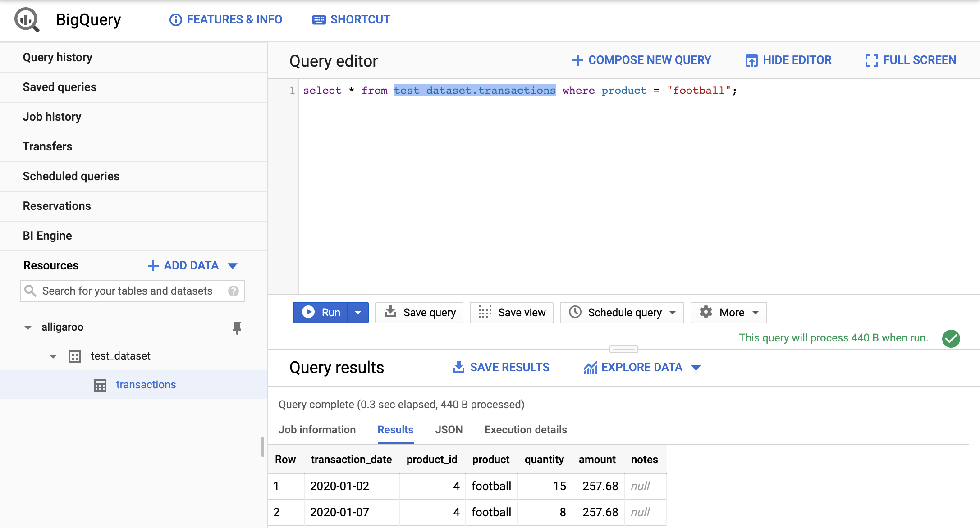Switch to Job information tab
The height and width of the screenshot is (528, 980).
point(317,430)
